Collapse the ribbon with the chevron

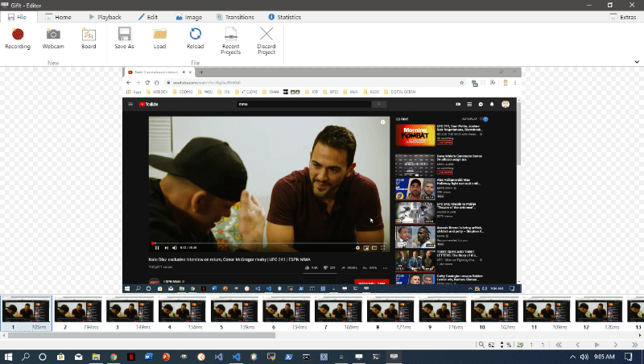[637, 62]
